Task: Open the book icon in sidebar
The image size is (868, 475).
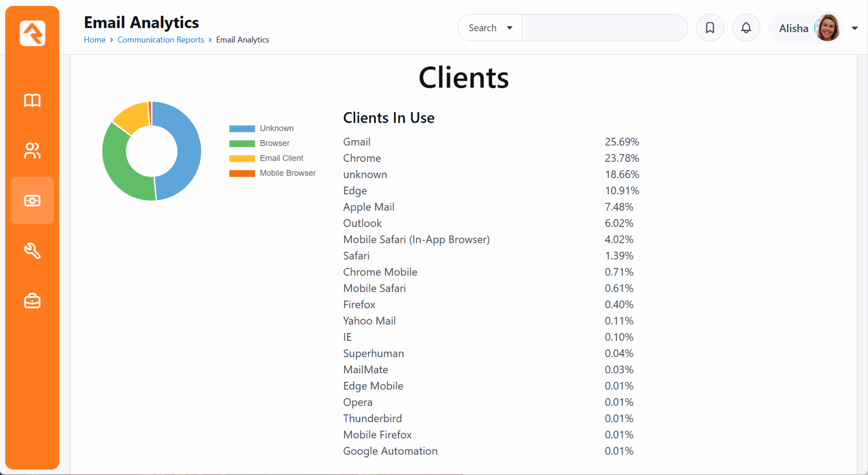Action: [x=32, y=100]
